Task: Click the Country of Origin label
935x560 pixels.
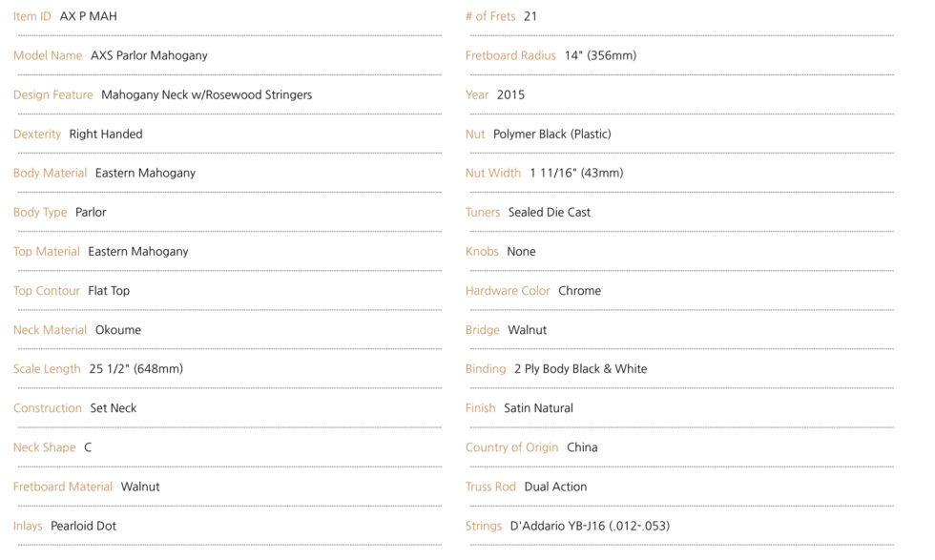Action: (x=511, y=447)
